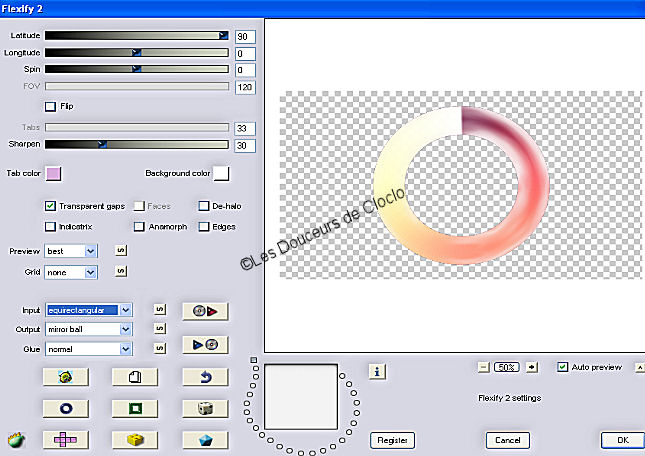Expand the Output mirror ball dropdown
645x456 pixels.
point(125,329)
